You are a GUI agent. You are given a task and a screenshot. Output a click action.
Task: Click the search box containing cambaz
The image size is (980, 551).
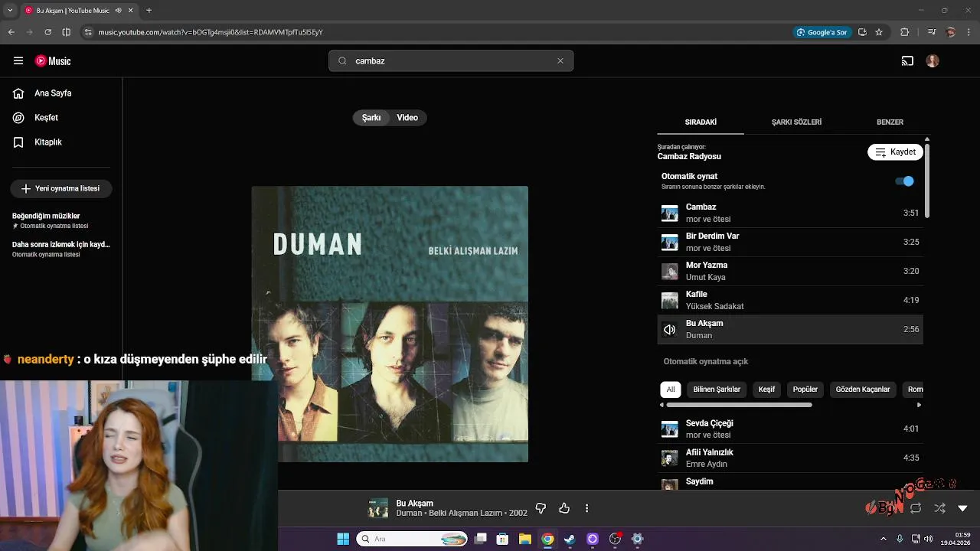[x=451, y=61]
